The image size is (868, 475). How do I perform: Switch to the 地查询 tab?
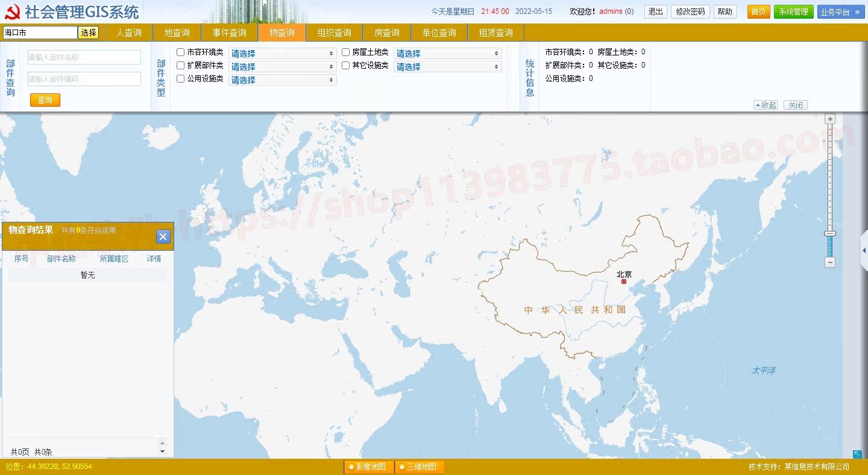point(177,33)
